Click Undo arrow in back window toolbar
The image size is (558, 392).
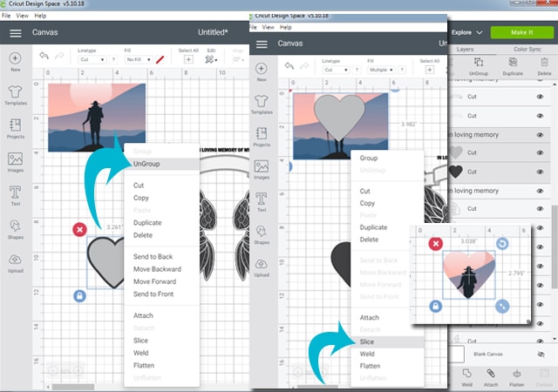click(x=44, y=56)
